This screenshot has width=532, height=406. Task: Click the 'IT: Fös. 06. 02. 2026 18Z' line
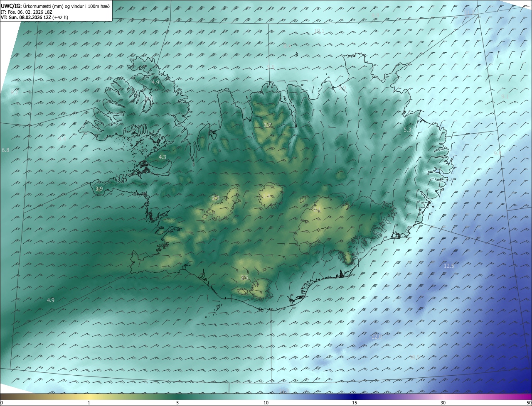(x=27, y=12)
